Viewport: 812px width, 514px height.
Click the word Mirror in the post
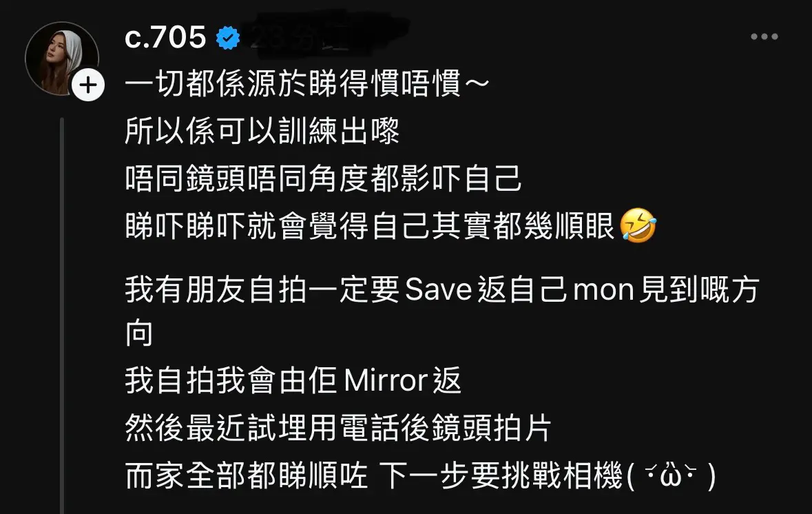tap(385, 380)
